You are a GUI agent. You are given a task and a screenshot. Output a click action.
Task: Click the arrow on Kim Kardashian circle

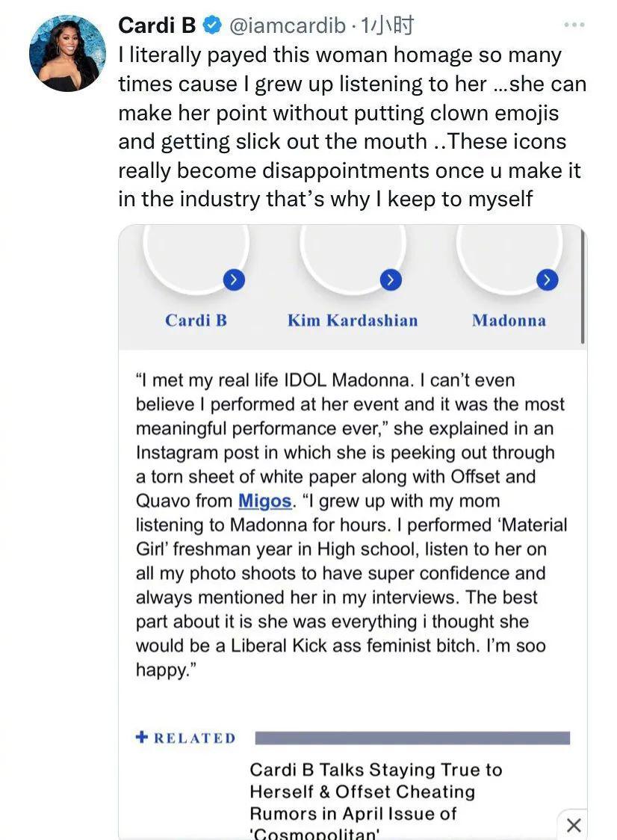[x=391, y=280]
